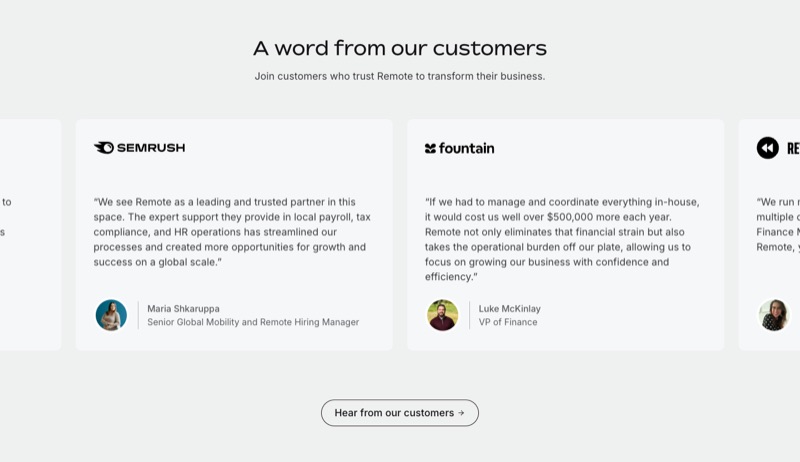Screen dimensions: 800x462
Task: Click the rewind circle logo icon
Action: coord(767,148)
